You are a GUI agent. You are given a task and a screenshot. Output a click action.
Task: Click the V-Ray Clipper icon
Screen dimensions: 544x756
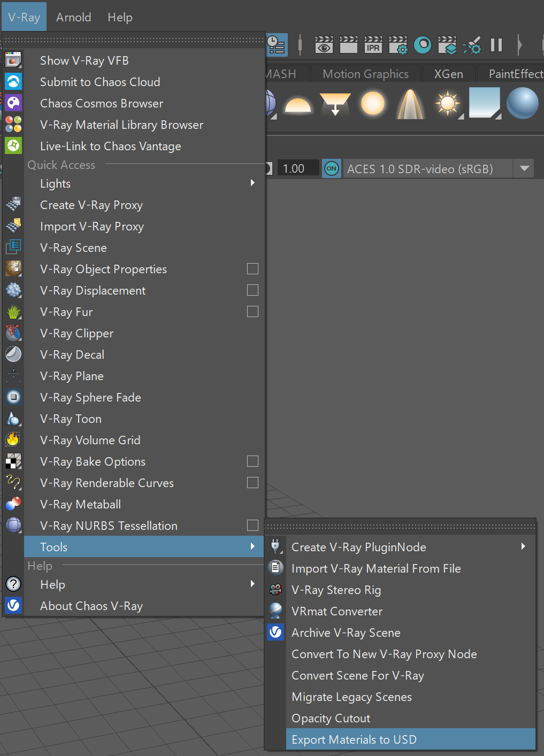click(x=13, y=333)
